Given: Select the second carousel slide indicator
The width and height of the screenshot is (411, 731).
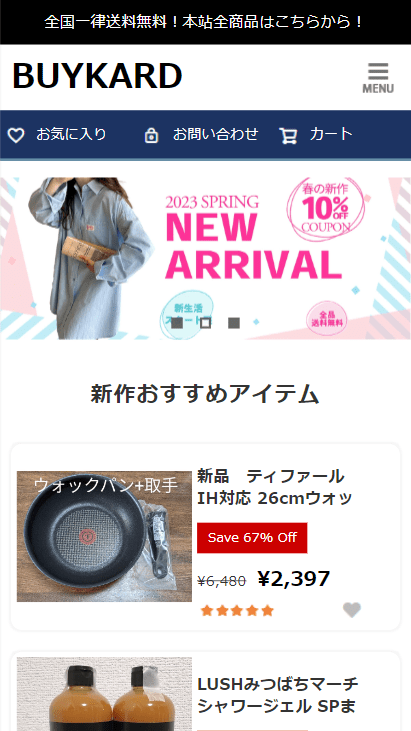Looking at the screenshot, I should 206,323.
